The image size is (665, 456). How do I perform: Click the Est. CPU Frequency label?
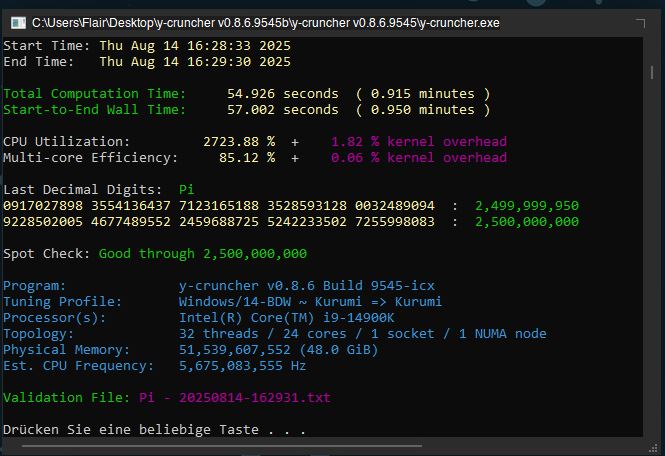click(78, 366)
